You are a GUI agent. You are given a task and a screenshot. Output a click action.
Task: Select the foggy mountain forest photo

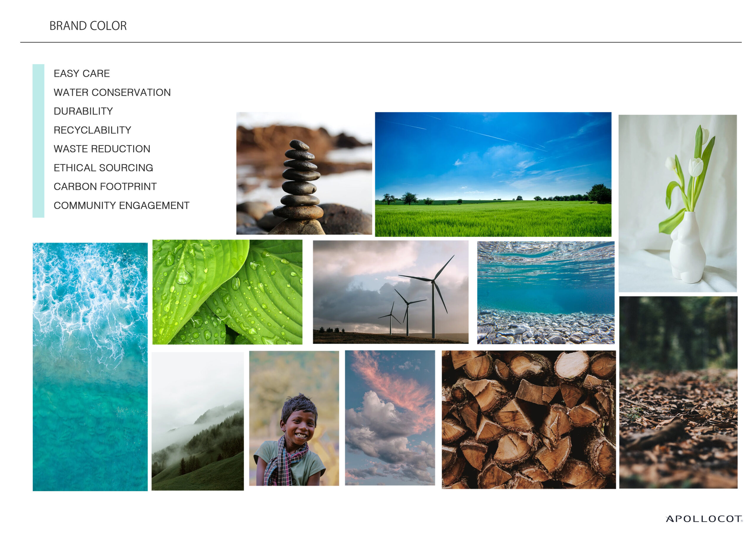[198, 422]
